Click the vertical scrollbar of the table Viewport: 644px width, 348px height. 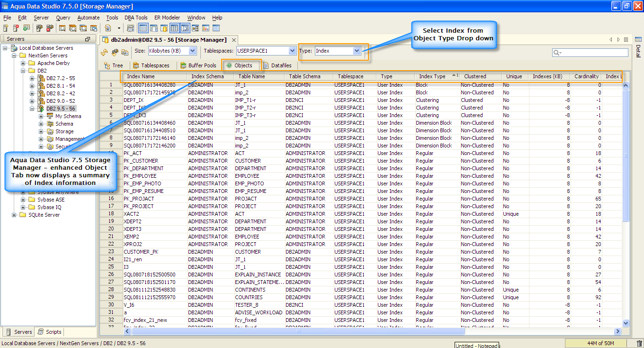[x=626, y=204]
